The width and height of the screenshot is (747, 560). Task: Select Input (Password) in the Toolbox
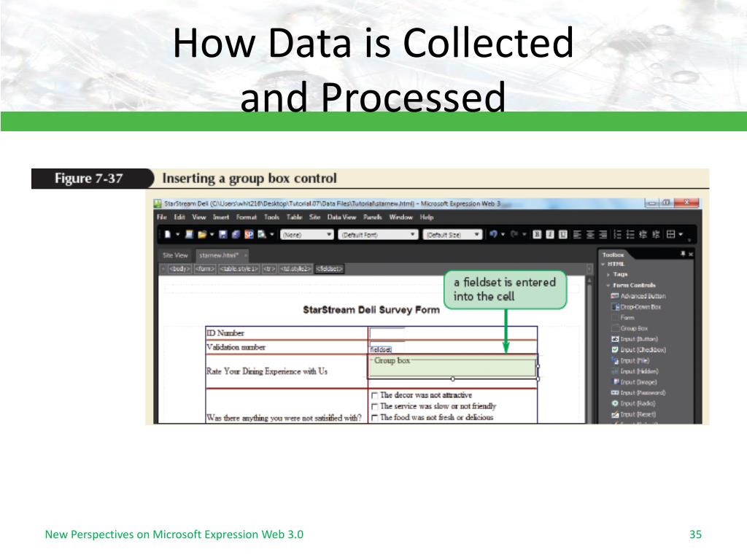tap(638, 393)
